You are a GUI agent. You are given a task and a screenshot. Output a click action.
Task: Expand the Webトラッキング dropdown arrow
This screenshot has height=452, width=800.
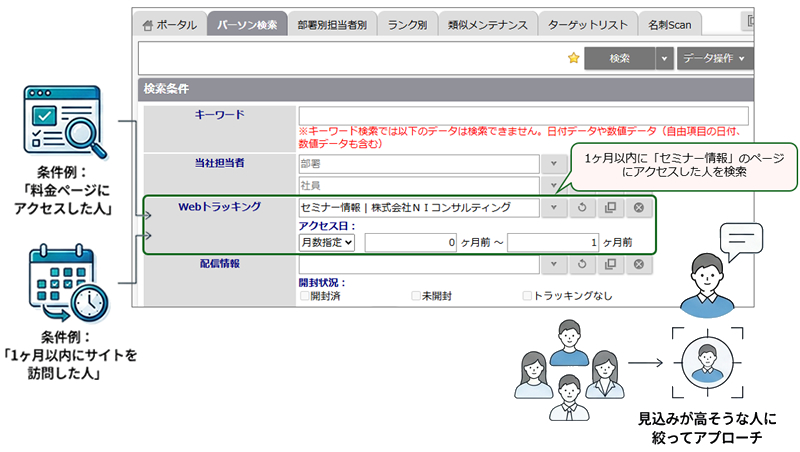554,208
